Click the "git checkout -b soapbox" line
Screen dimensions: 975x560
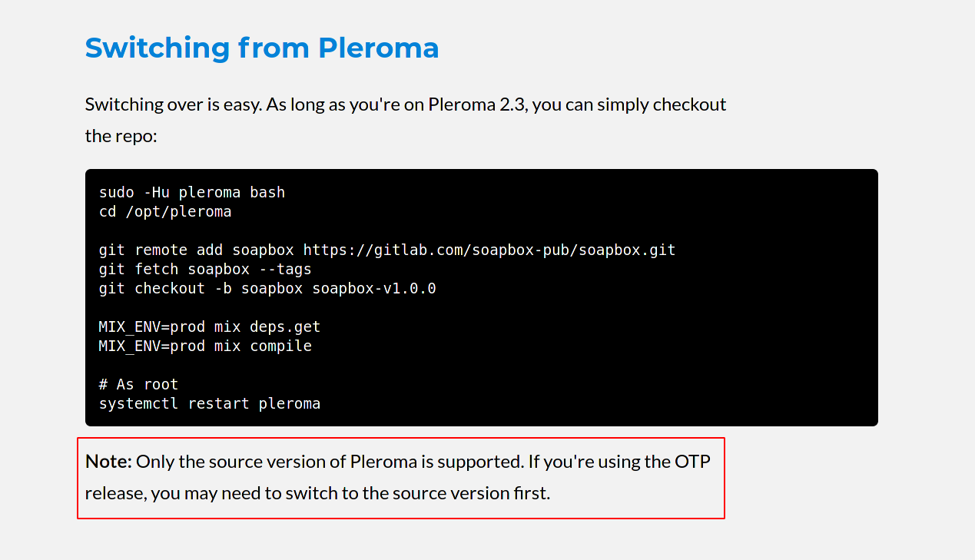pyautogui.click(x=267, y=288)
